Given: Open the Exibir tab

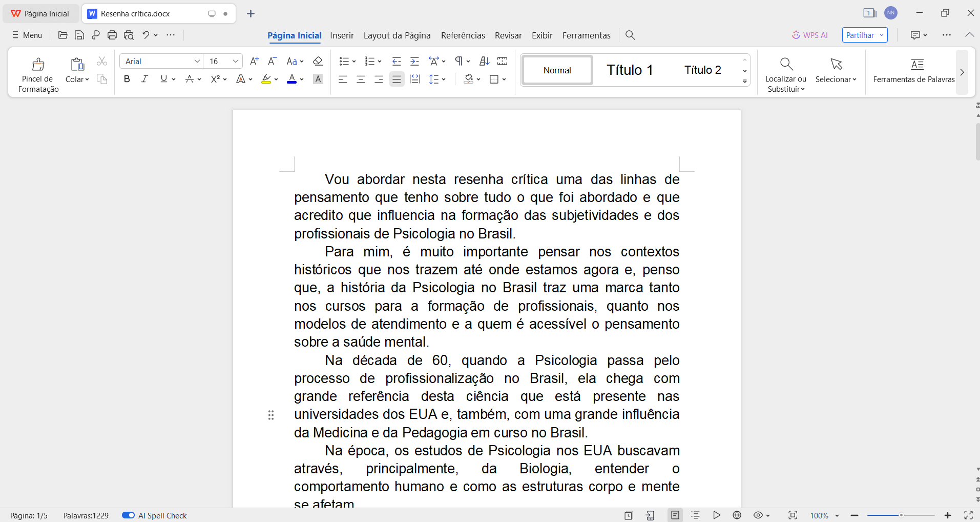Looking at the screenshot, I should click(x=542, y=35).
